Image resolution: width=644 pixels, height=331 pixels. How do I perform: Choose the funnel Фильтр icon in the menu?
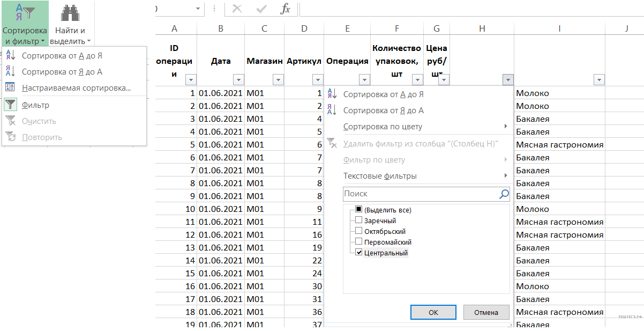pyautogui.click(x=11, y=105)
